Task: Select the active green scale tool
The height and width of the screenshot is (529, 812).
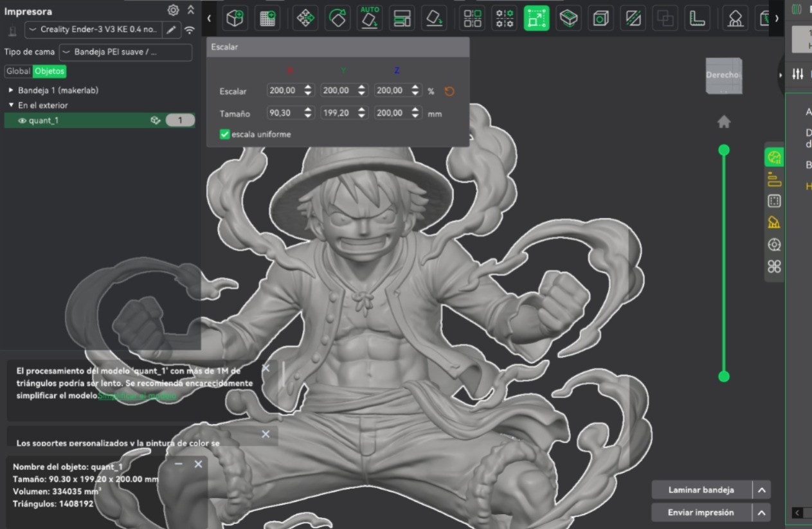Action: (536, 19)
